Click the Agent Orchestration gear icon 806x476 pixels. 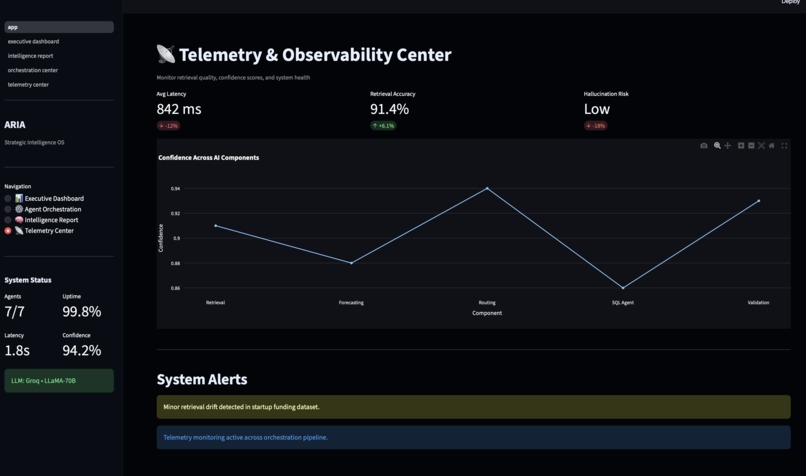[x=19, y=209]
